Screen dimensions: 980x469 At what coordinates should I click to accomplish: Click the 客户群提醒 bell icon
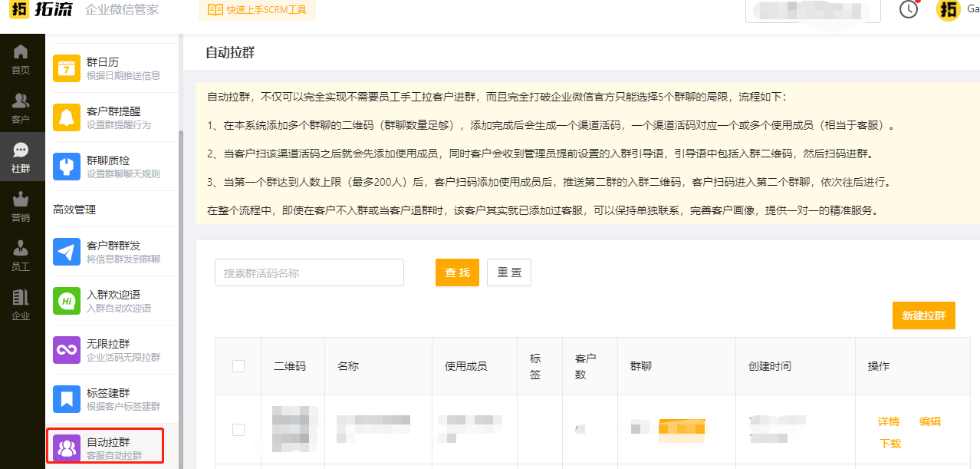67,117
